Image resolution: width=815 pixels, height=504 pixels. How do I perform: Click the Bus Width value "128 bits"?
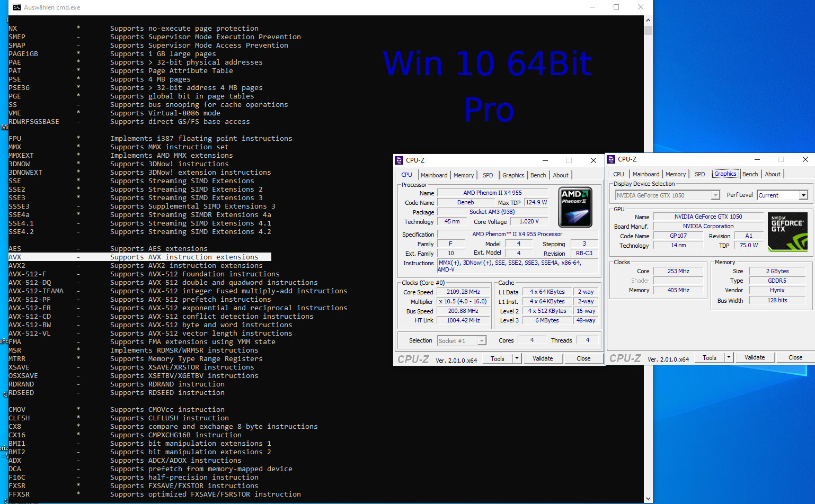777,301
